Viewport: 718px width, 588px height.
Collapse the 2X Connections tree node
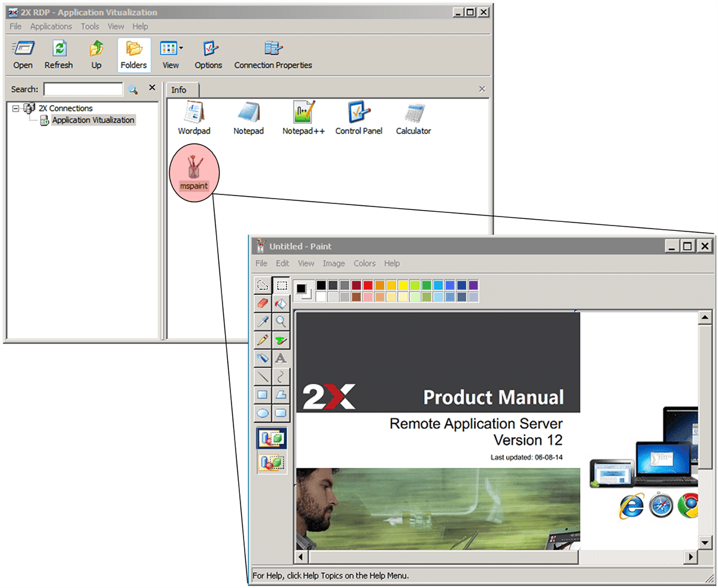pos(16,108)
